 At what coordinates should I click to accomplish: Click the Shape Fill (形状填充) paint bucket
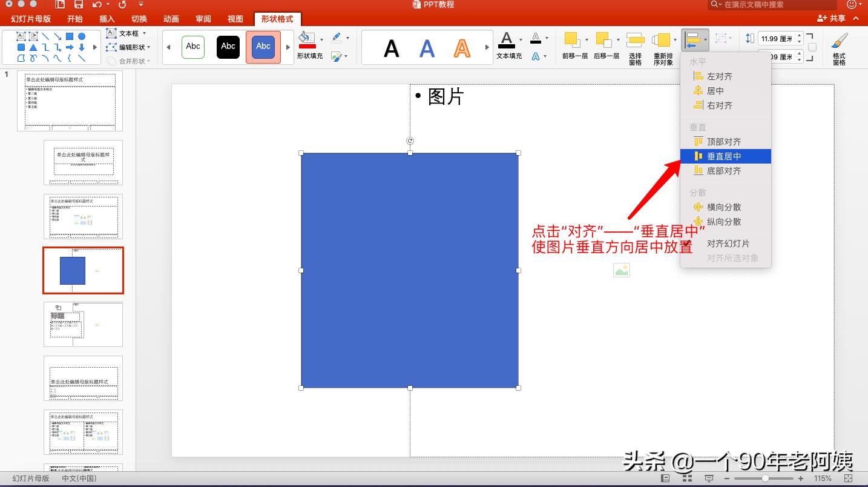point(307,40)
